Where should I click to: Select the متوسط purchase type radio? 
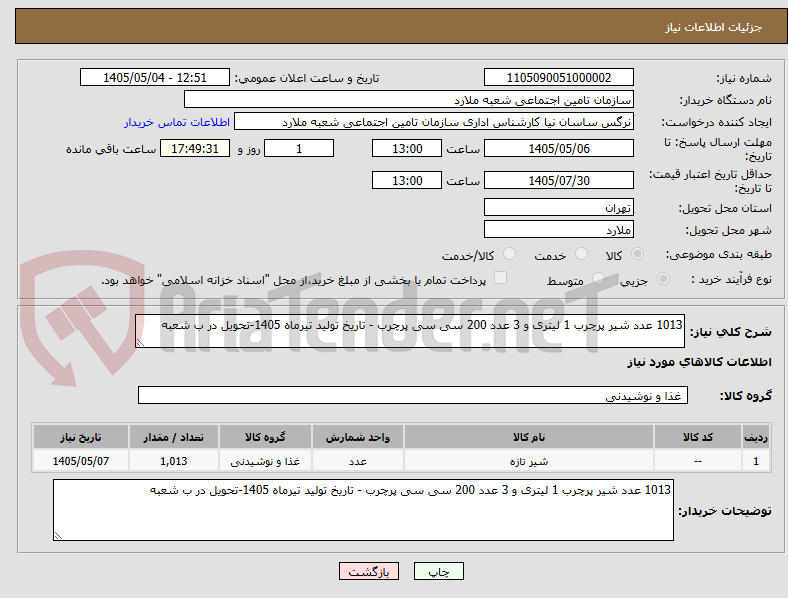pos(598,279)
